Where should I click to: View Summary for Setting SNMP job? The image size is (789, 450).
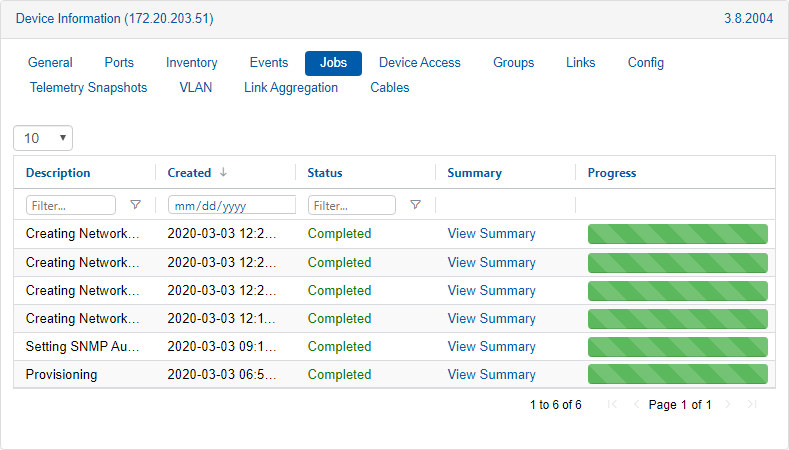point(491,347)
